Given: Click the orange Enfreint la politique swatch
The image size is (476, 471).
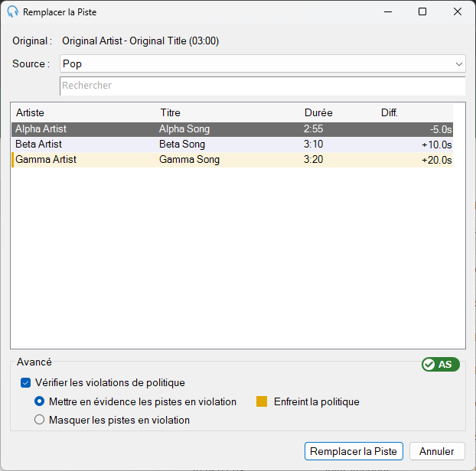Looking at the screenshot, I should tap(262, 401).
